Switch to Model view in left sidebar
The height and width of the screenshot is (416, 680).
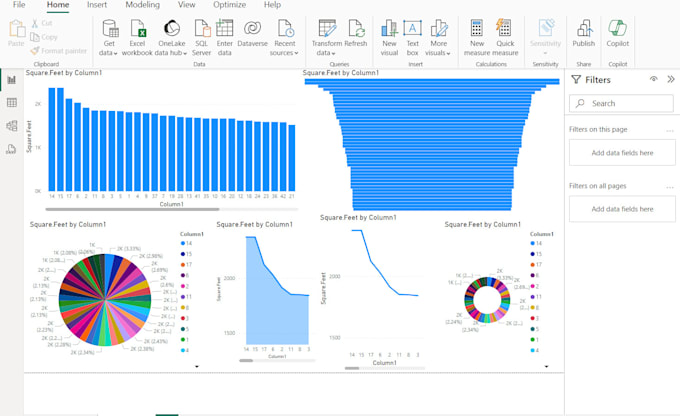pyautogui.click(x=12, y=126)
